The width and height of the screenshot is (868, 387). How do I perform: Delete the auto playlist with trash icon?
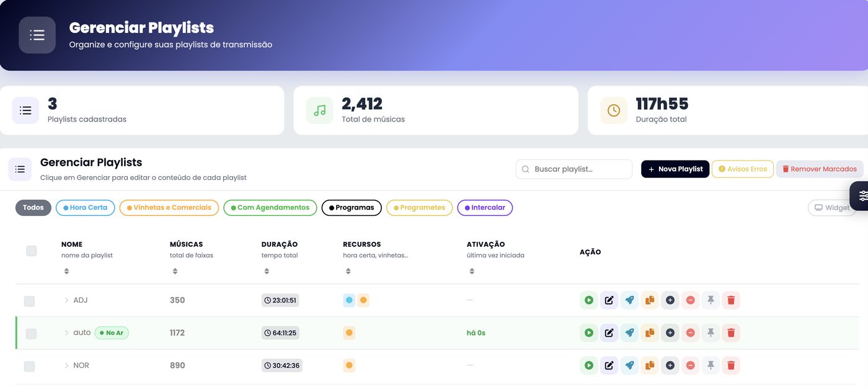point(731,333)
